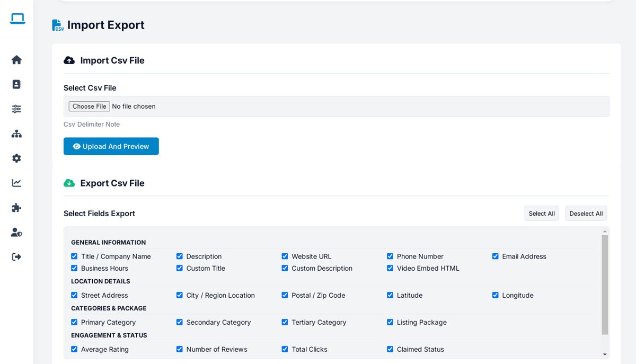Open the user shield sidebar icon
This screenshot has width=636, height=364.
16,232
